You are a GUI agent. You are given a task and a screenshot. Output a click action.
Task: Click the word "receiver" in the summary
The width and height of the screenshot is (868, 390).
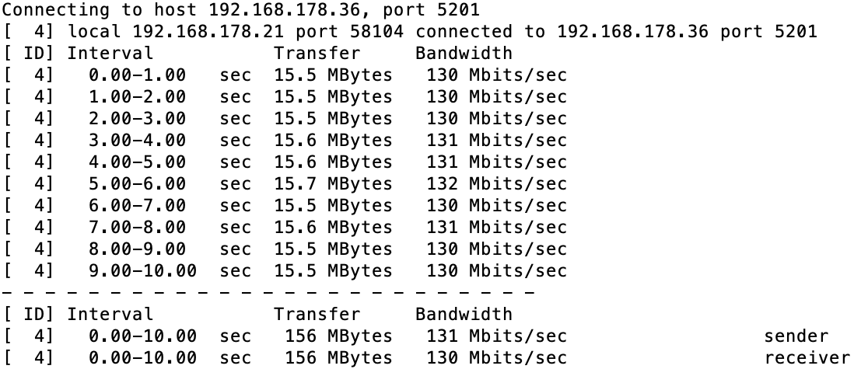pos(807,358)
